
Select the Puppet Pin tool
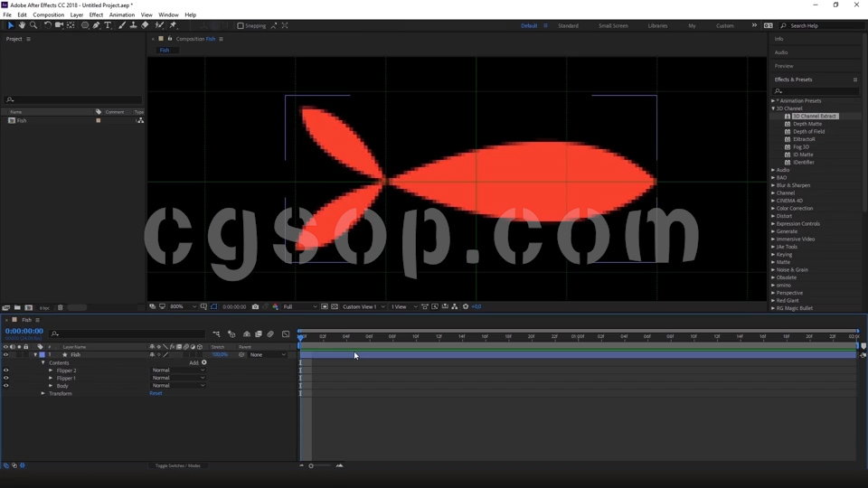[174, 25]
